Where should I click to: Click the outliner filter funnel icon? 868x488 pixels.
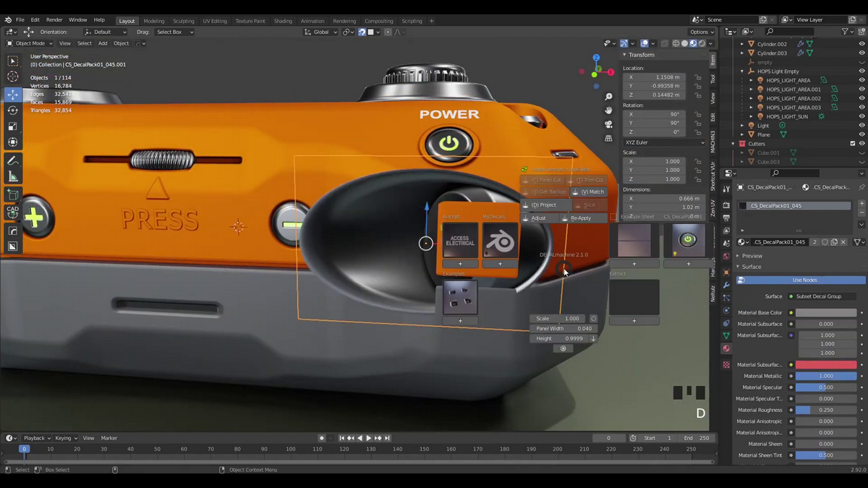click(x=845, y=32)
